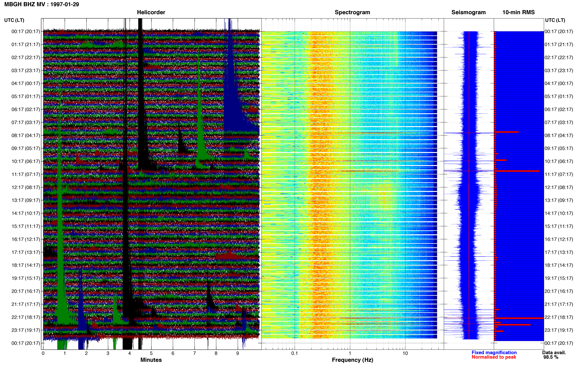Image resolution: width=588 pixels, height=368 pixels.
Task: Click the '5' minutes tick label
Action: 151,353
